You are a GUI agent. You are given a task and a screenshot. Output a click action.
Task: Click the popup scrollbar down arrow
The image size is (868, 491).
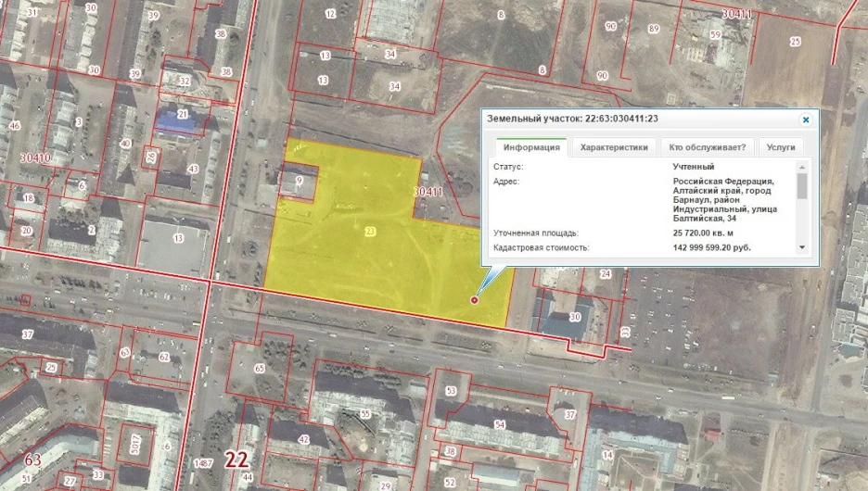802,248
